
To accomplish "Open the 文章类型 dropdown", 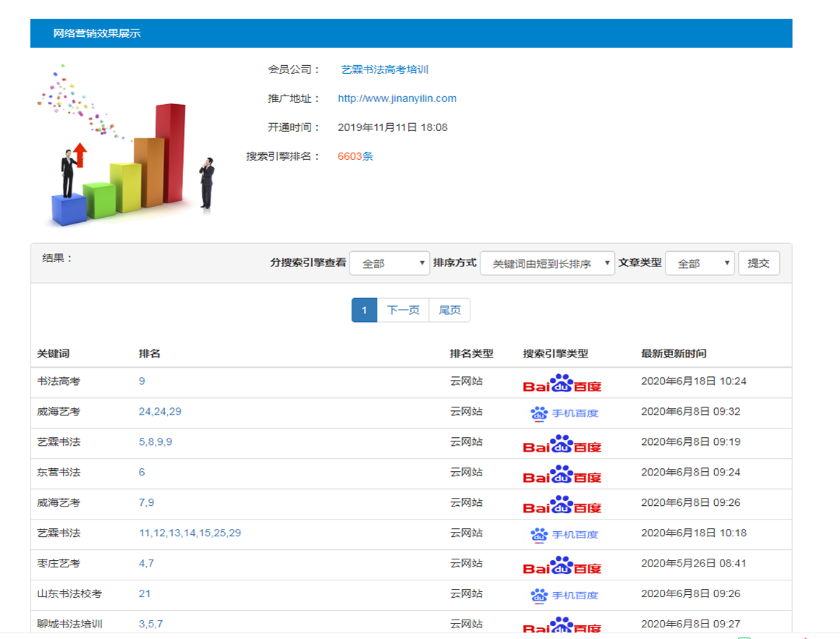I will [x=699, y=263].
